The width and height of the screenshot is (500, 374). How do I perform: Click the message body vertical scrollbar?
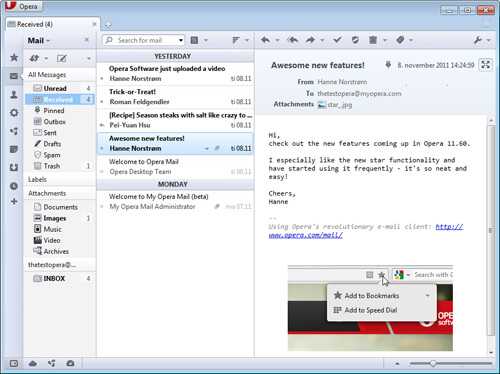pos(491,230)
